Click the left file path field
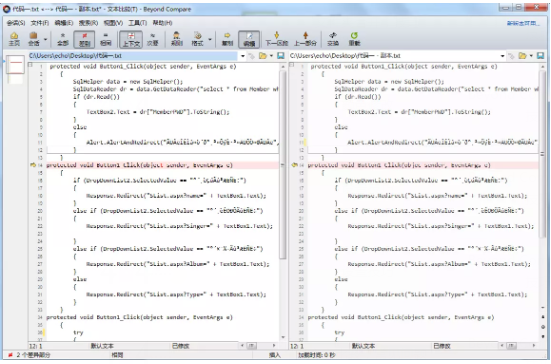Image resolution: width=551 pixels, height=364 pixels. click(133, 56)
